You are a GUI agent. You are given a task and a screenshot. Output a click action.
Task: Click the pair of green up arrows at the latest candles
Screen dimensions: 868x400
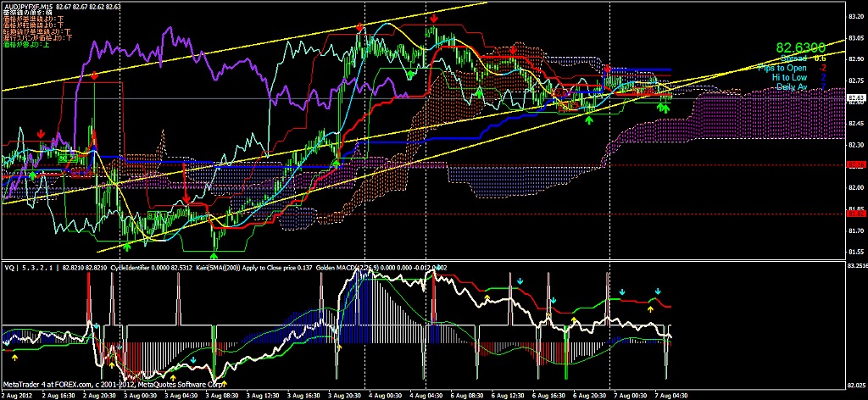(665, 108)
